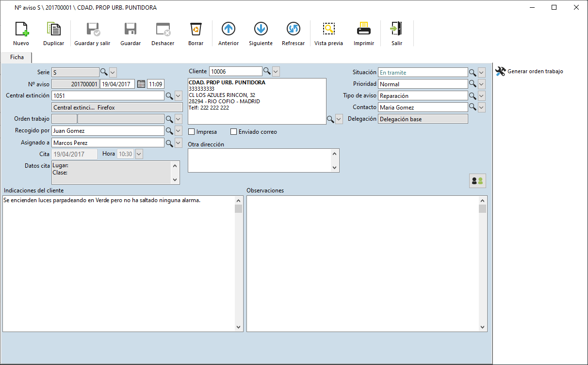Expand the Contacto dropdown arrow
588x365 pixels.
pos(482,107)
